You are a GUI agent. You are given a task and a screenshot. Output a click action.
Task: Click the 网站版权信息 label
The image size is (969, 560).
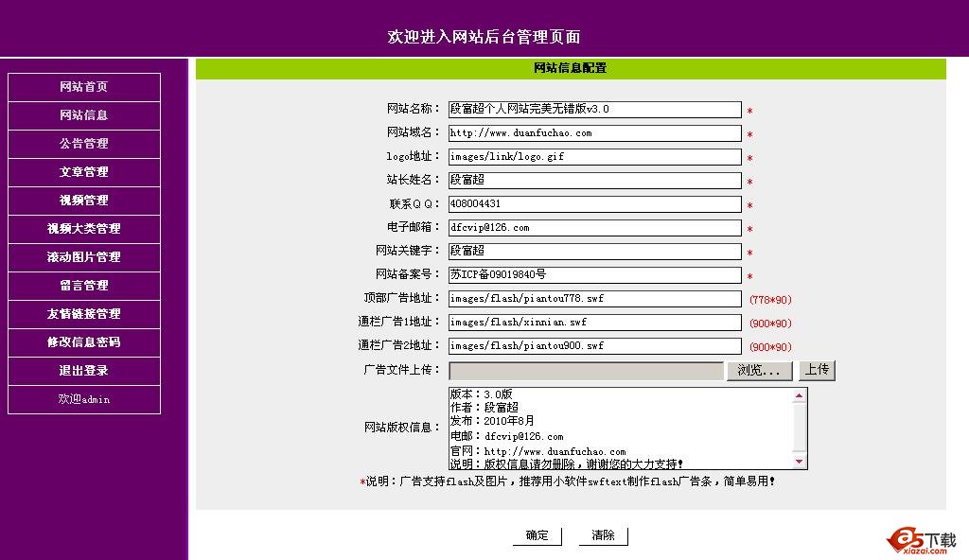tap(401, 428)
